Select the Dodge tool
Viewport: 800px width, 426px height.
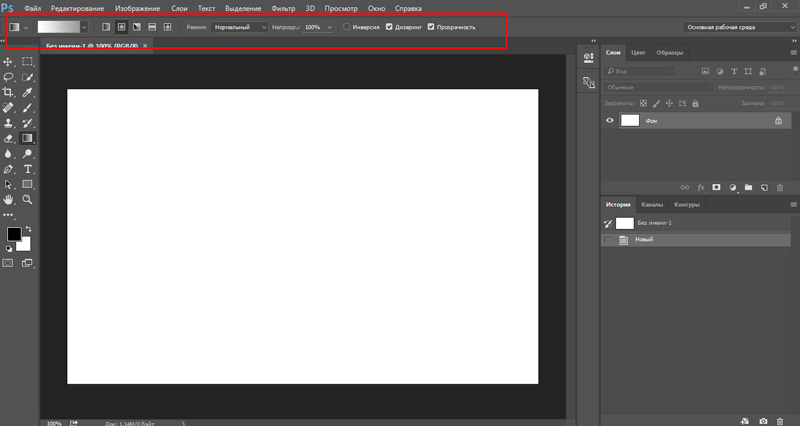point(27,154)
